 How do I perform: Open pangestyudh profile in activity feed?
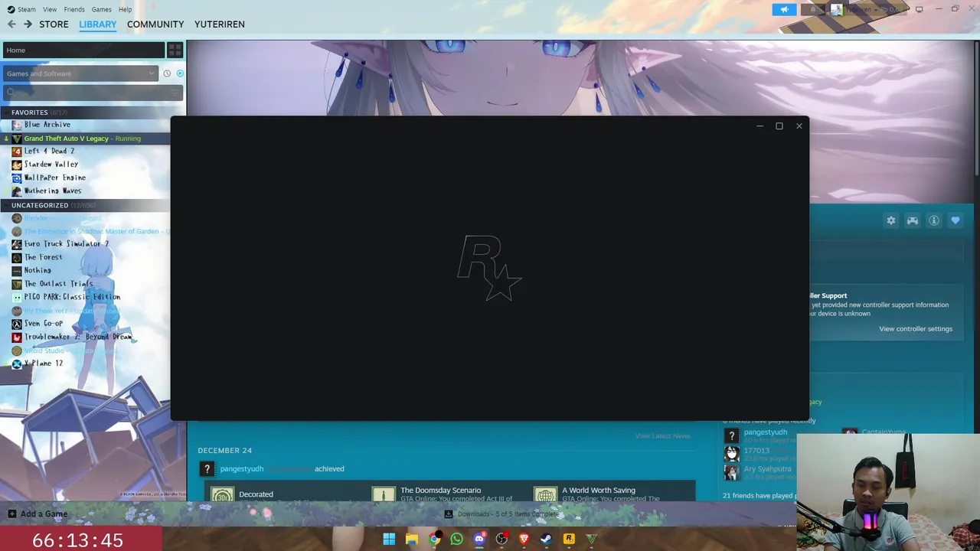point(242,468)
